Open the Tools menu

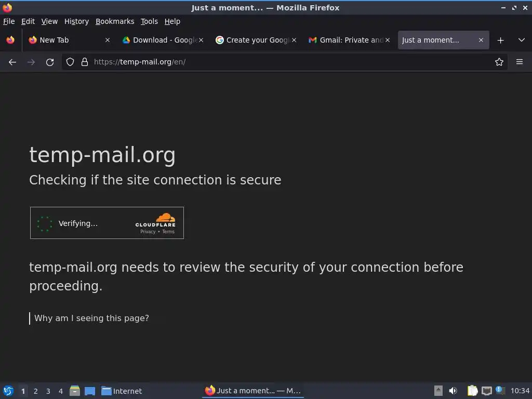[x=149, y=21]
